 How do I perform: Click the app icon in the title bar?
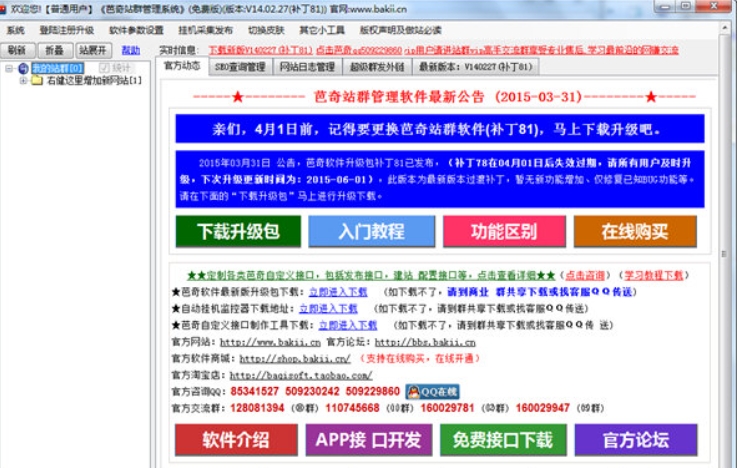point(3,9)
